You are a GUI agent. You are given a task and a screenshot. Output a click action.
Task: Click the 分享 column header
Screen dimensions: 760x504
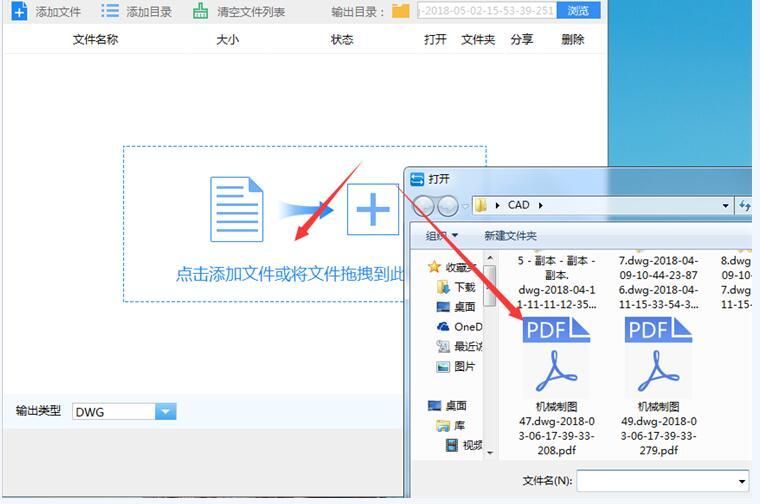coord(522,40)
